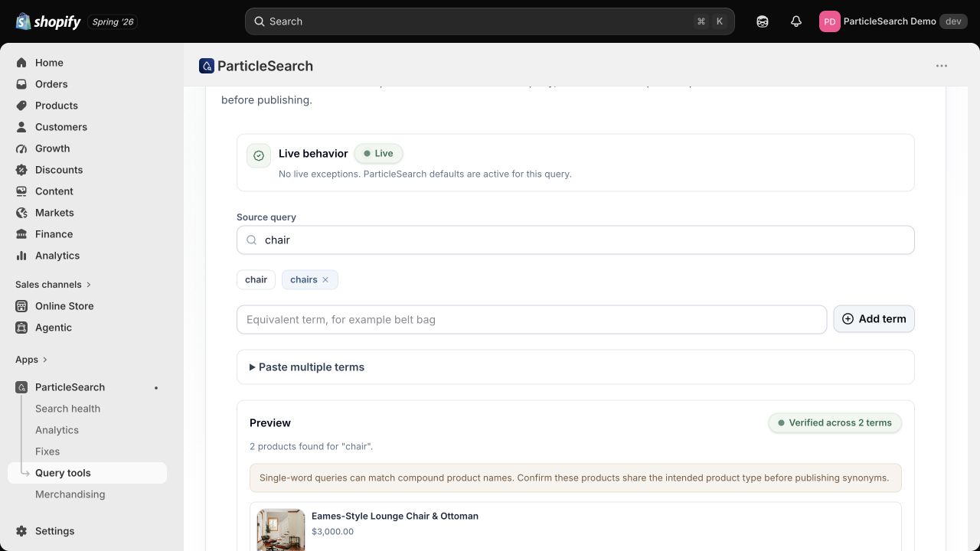Click the Products tag icon
Screen dimensions: 980x551
[x=21, y=106]
